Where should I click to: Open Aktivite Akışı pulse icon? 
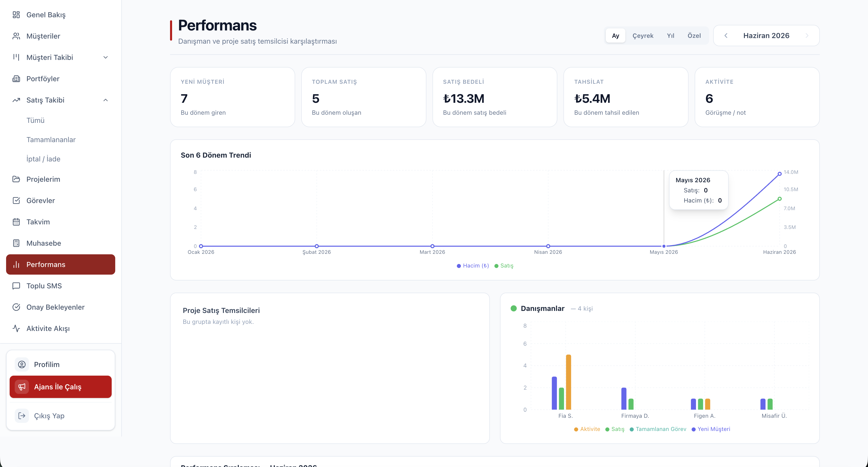[16, 328]
